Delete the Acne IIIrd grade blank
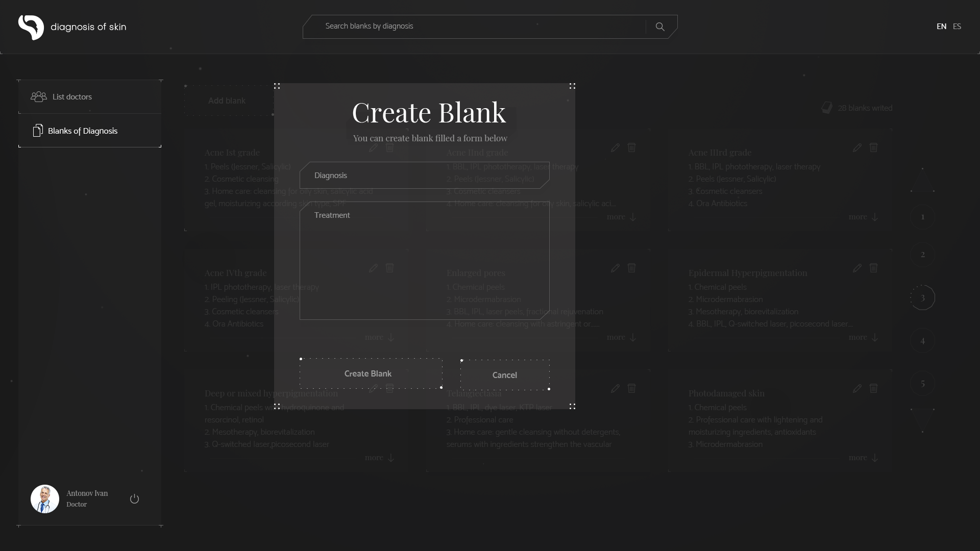 point(873,147)
